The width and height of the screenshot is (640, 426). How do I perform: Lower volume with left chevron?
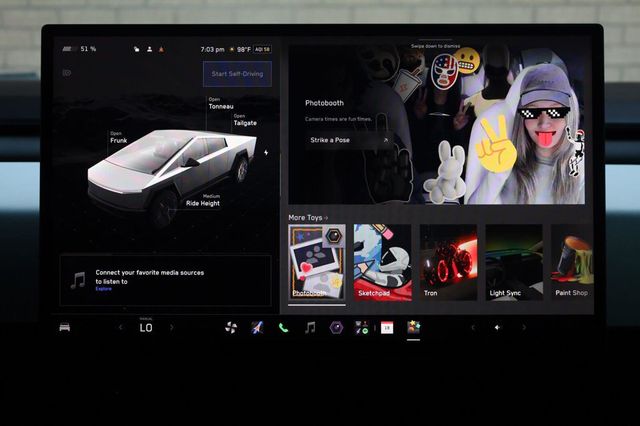coord(473,327)
